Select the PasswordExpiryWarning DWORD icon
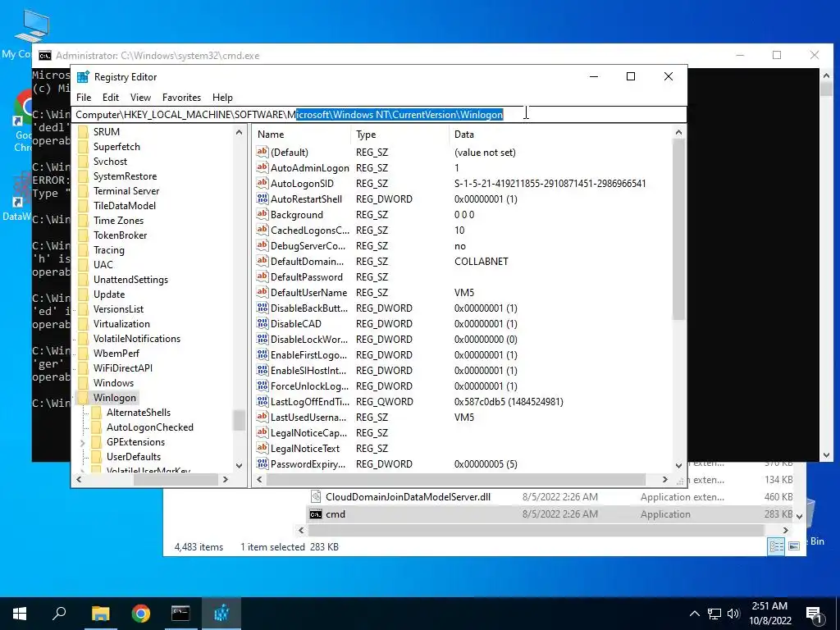This screenshot has height=630, width=840. [262, 463]
